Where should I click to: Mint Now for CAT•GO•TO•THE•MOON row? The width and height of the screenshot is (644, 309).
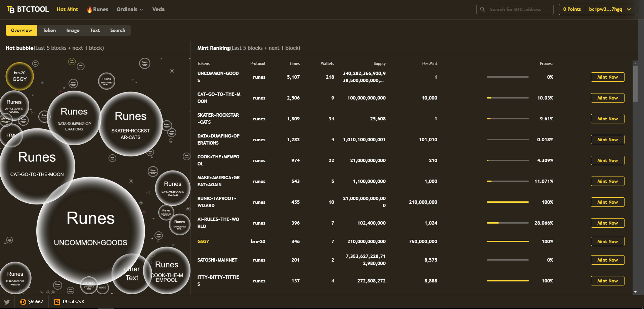click(x=607, y=98)
